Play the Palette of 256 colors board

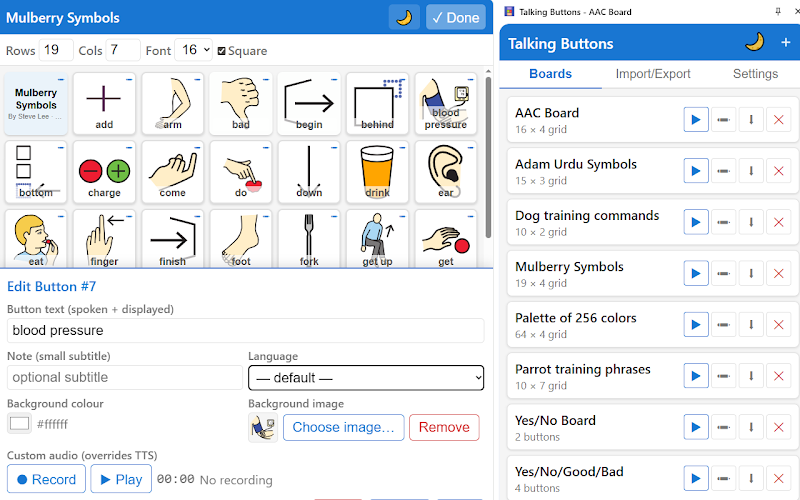click(x=696, y=325)
